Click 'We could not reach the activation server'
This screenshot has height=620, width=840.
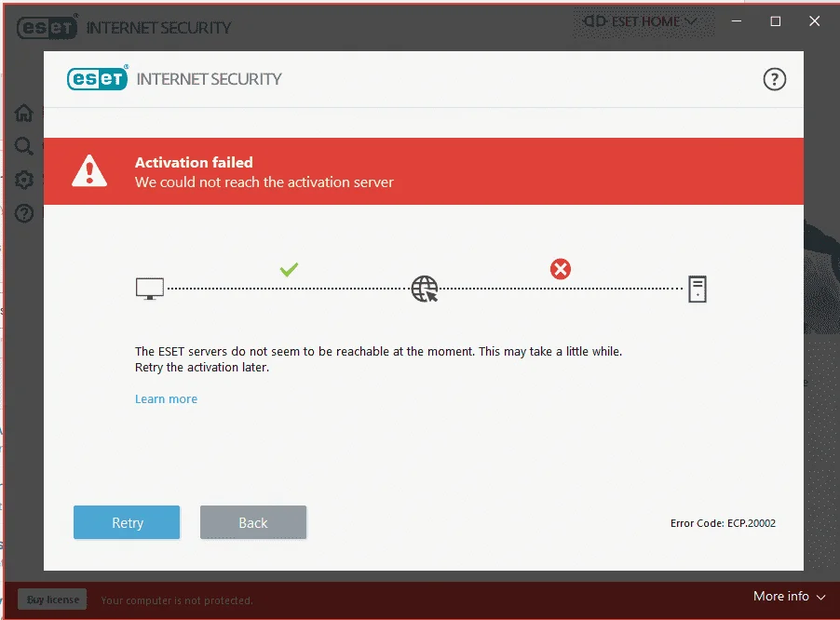point(264,182)
